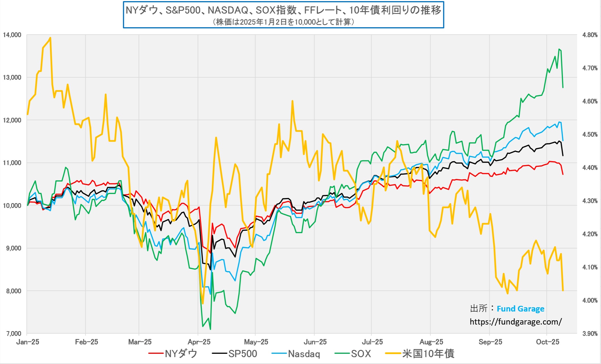Viewport: 601px width, 364px height.
Task: Open the Fund Garage source link
Action: 520,309
